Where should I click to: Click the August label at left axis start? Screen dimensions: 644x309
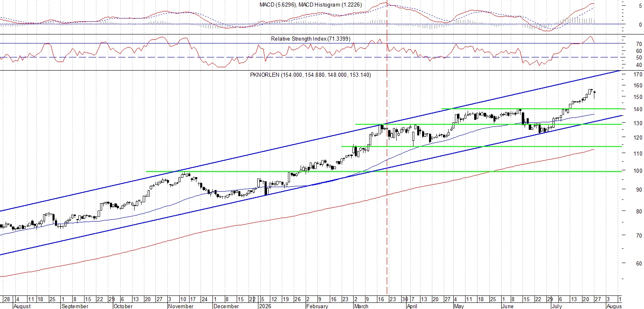pos(22,306)
